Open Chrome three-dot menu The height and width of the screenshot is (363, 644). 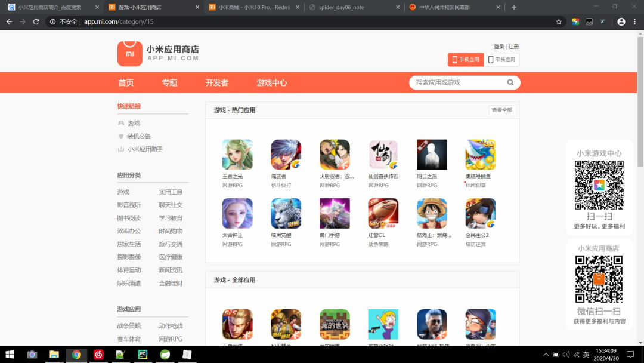(635, 21)
